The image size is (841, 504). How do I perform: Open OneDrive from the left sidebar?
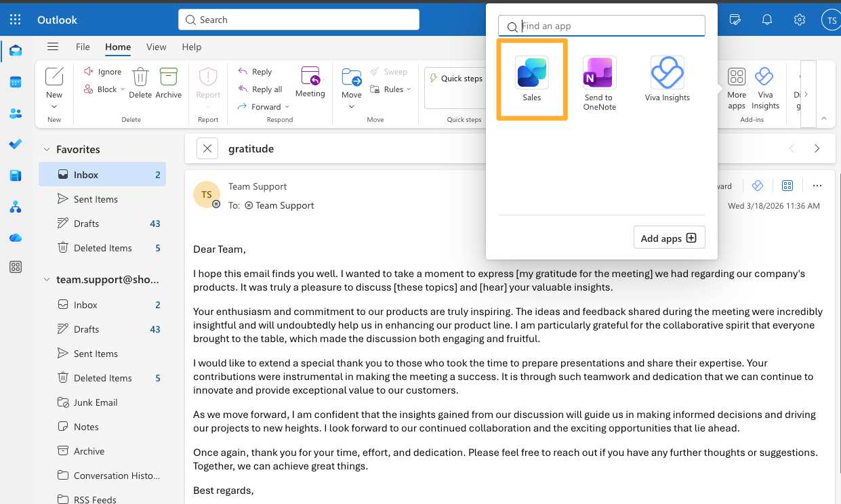[16, 237]
